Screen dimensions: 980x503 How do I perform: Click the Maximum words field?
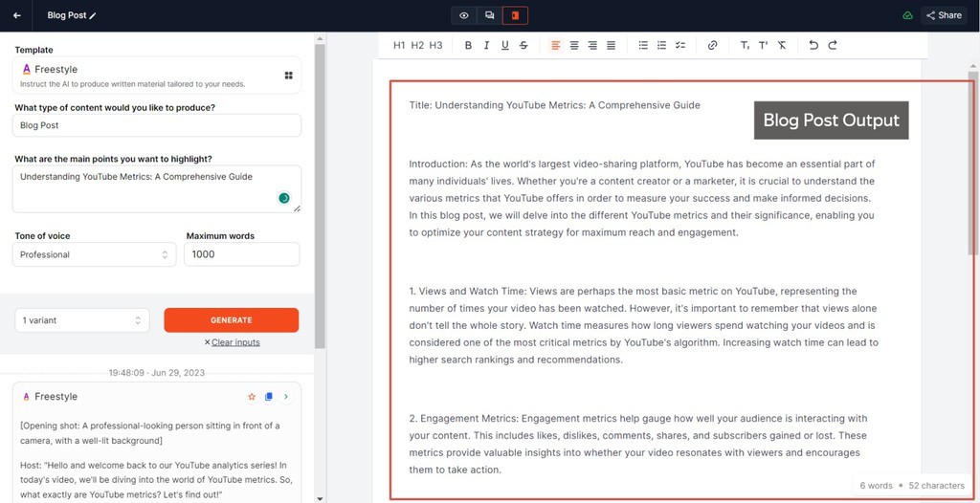[x=242, y=254]
